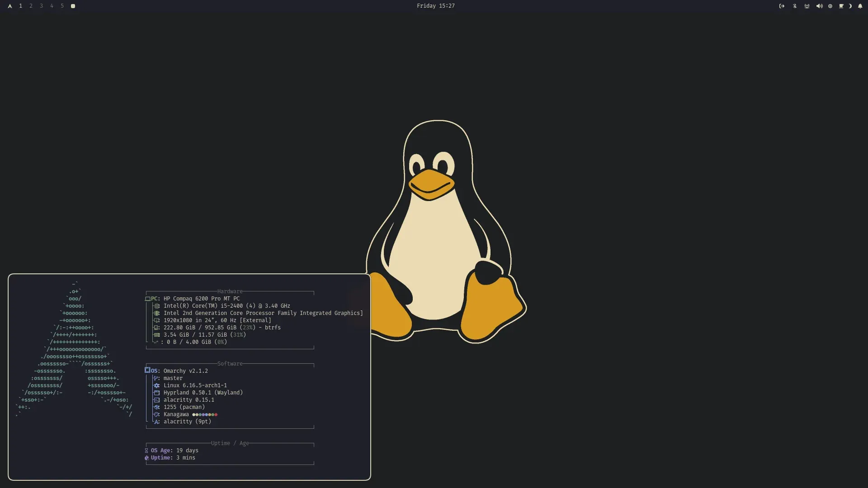This screenshot has height=488, width=868.
Task: Click the Omarchy v2.1.2 text
Action: click(x=186, y=371)
